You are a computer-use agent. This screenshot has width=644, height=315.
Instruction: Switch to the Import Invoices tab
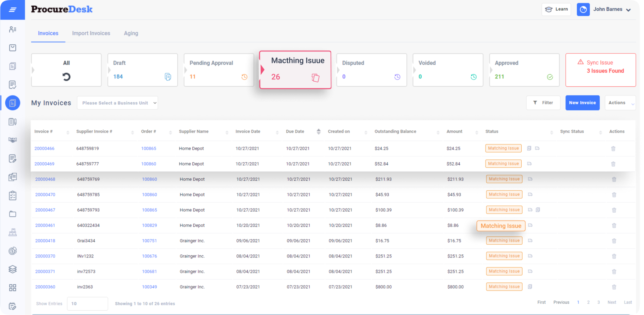[x=91, y=33]
